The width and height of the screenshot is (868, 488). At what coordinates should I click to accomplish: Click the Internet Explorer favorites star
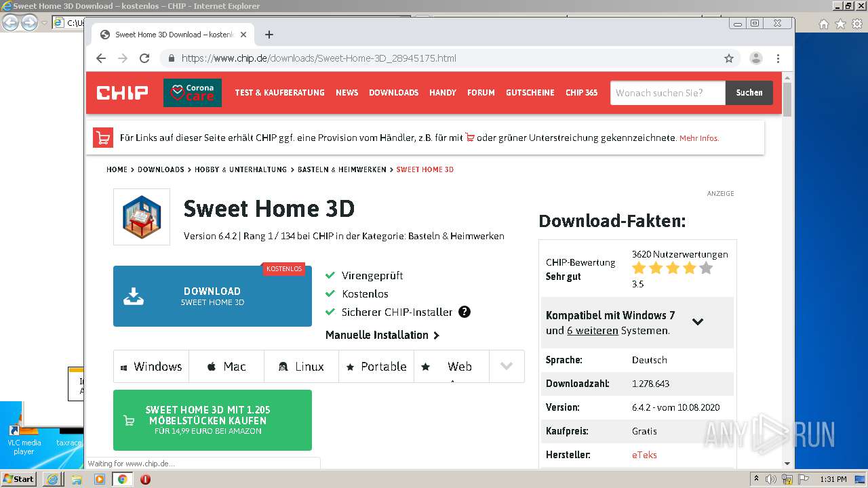[840, 24]
